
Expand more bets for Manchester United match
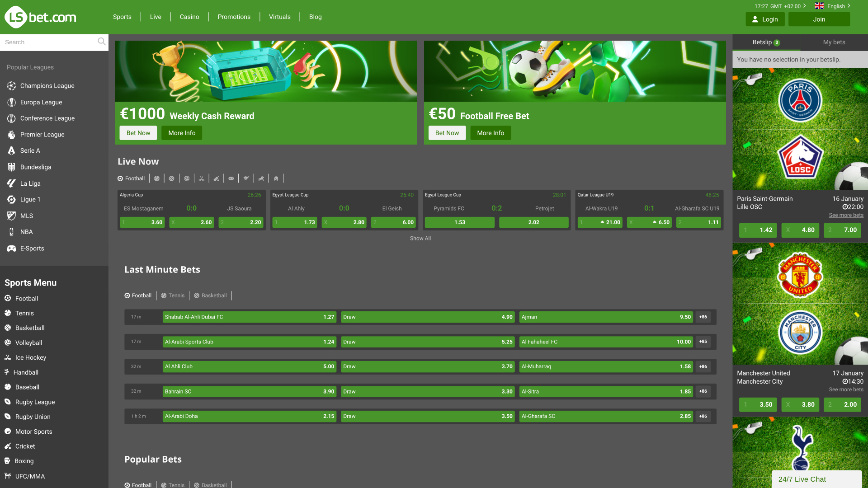(846, 389)
